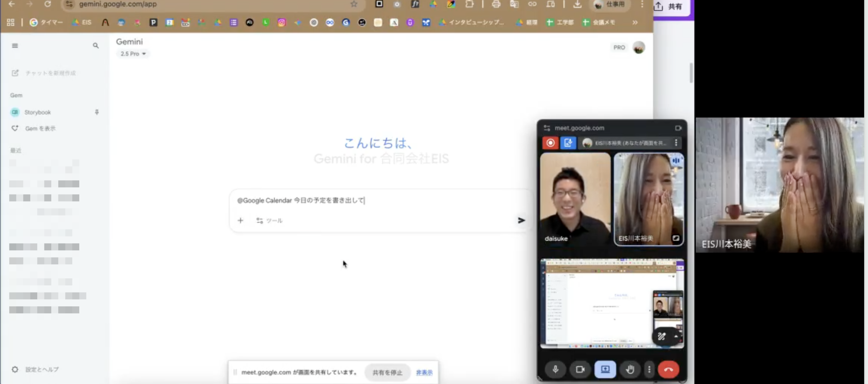This screenshot has height=384, width=868.
Task: Select daisuke video tile
Action: (x=575, y=199)
